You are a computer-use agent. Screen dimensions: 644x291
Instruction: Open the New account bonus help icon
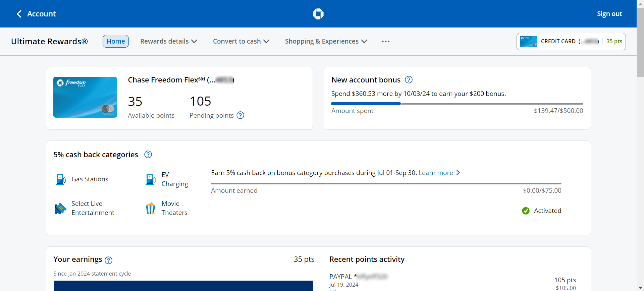click(x=409, y=80)
